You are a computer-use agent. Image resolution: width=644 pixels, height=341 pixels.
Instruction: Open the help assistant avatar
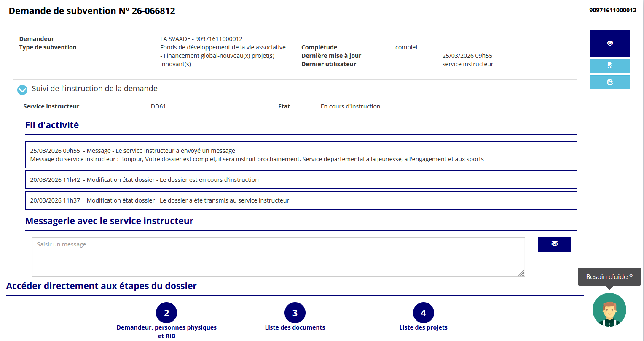[609, 310]
